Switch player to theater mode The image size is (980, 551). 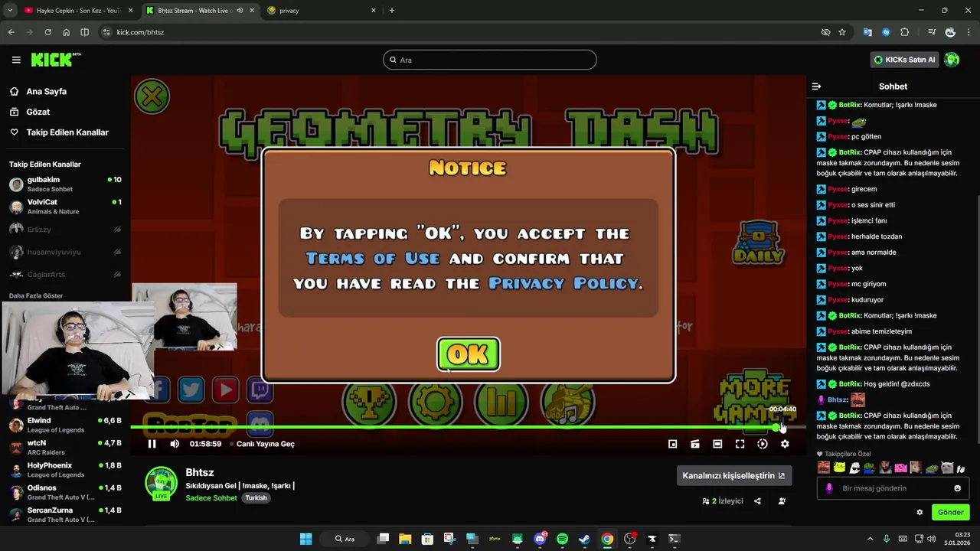(717, 444)
